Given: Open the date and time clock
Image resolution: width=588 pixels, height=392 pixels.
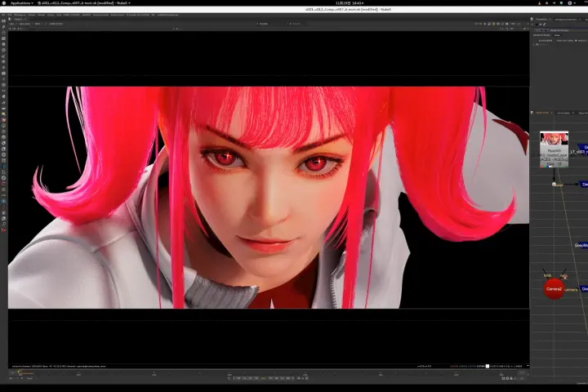Looking at the screenshot, I should (x=350, y=3).
